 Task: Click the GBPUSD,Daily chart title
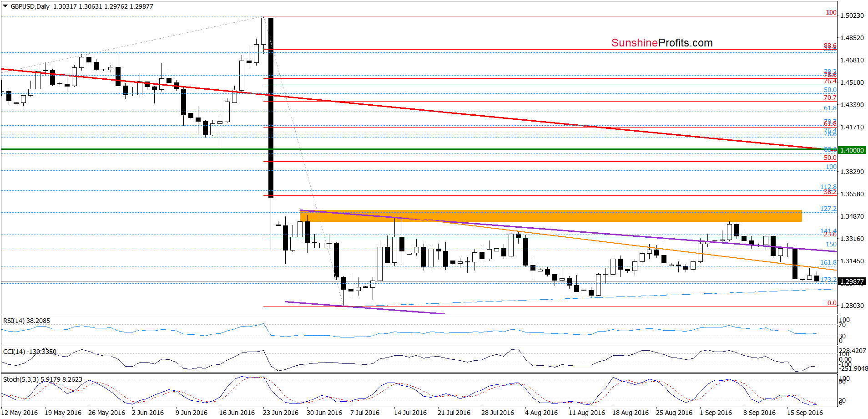[30, 6]
